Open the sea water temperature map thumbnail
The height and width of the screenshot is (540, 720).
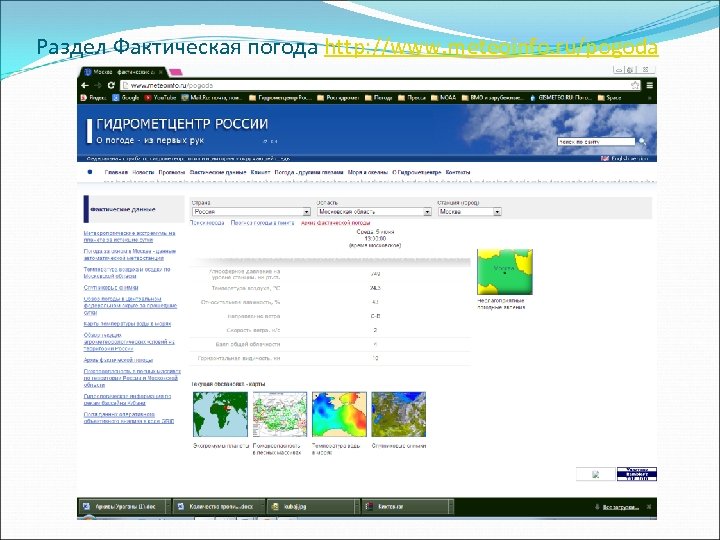click(x=339, y=414)
